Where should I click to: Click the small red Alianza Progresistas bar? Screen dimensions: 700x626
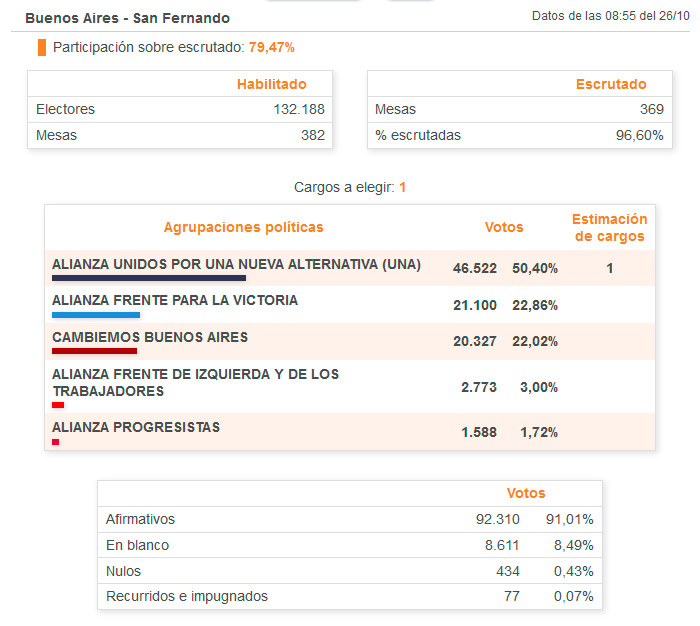click(56, 442)
